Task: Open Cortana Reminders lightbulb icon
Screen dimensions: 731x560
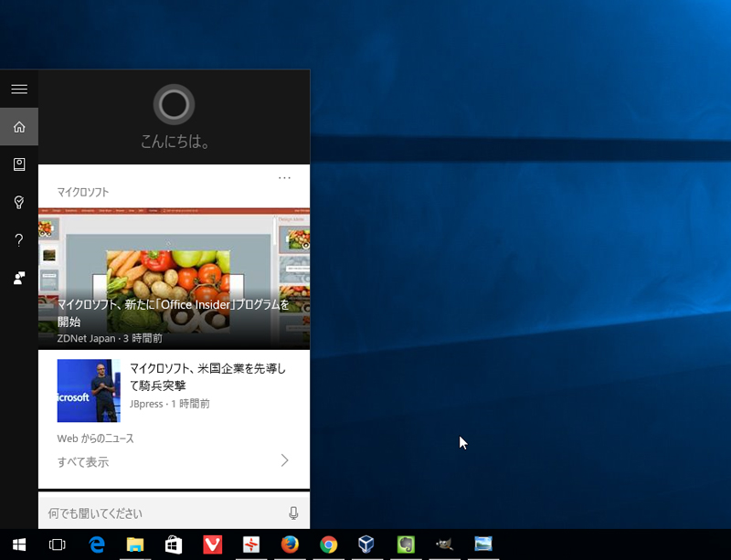Action: click(x=19, y=203)
